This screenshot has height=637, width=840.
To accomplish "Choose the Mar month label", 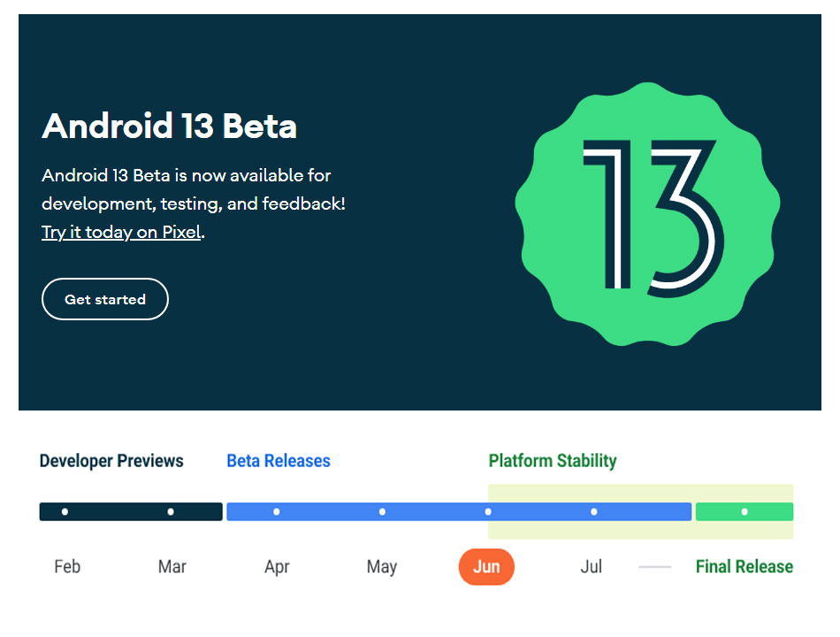I will (x=172, y=567).
